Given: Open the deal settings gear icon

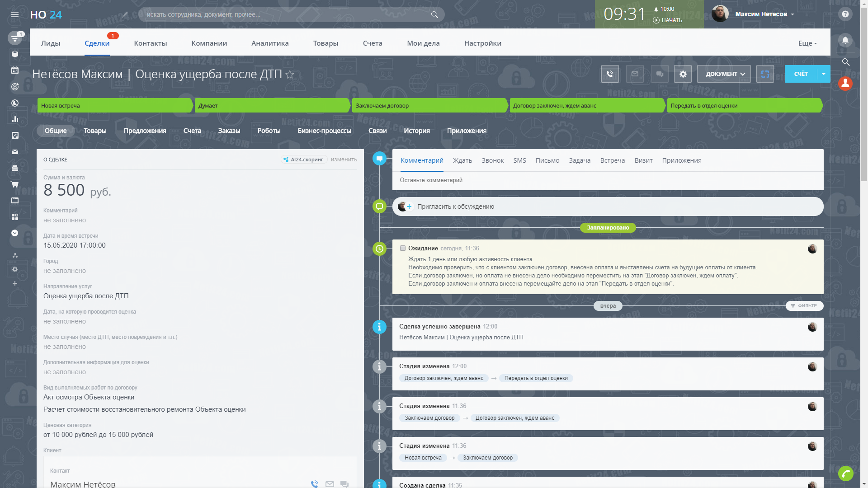Looking at the screenshot, I should click(x=683, y=74).
